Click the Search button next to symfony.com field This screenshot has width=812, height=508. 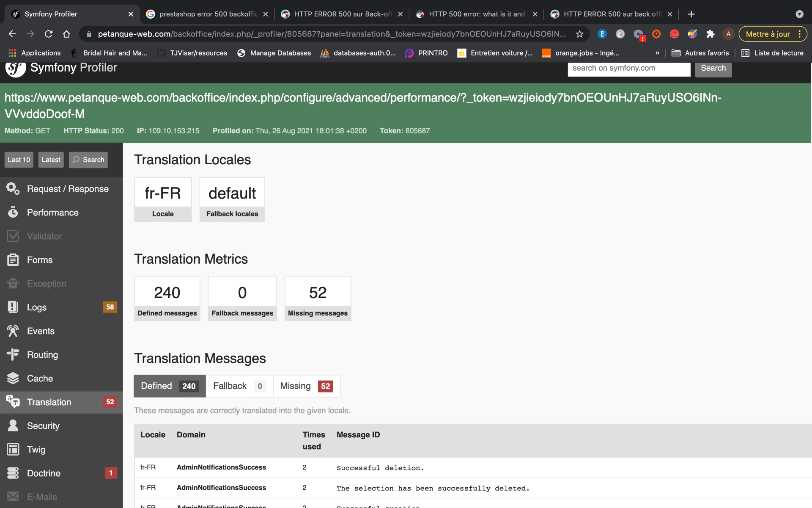coord(713,69)
